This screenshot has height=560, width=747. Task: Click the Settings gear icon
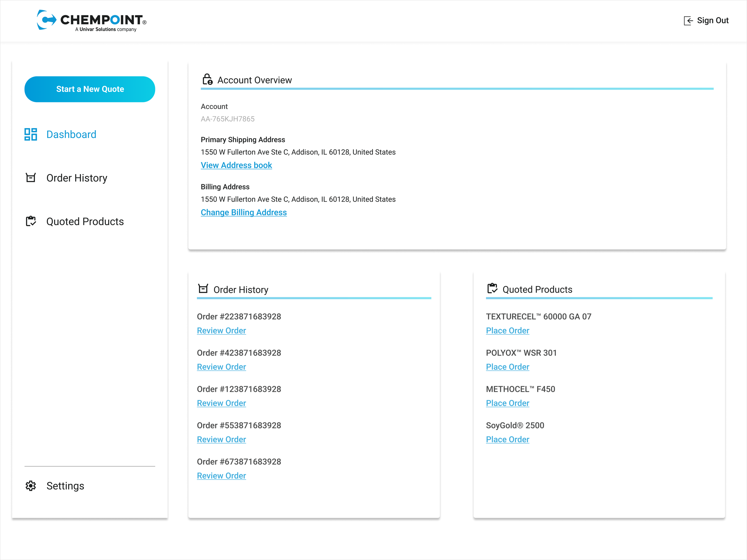pos(31,486)
